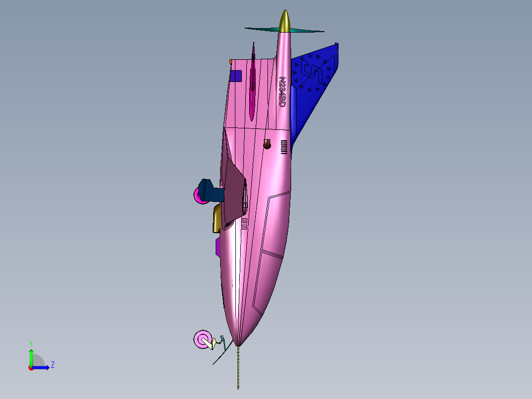Select the small brown cap on the fuselage
This screenshot has width=532, height=399.
pyautogui.click(x=267, y=144)
